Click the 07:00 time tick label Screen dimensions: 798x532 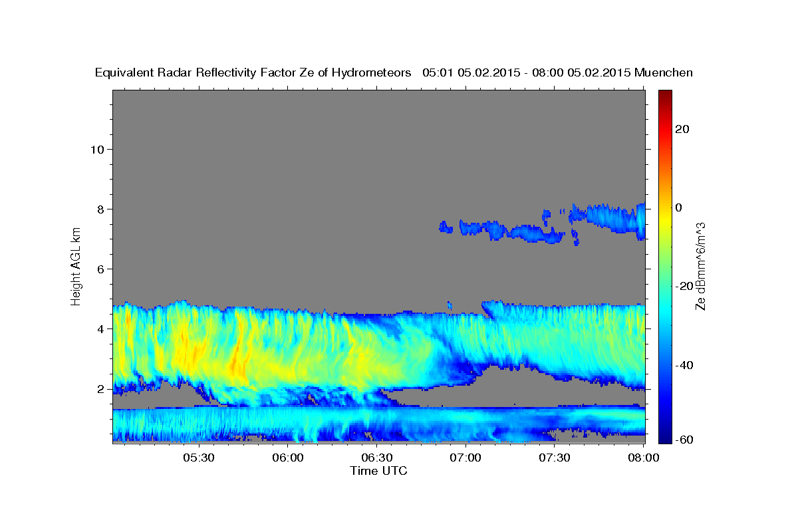click(465, 458)
